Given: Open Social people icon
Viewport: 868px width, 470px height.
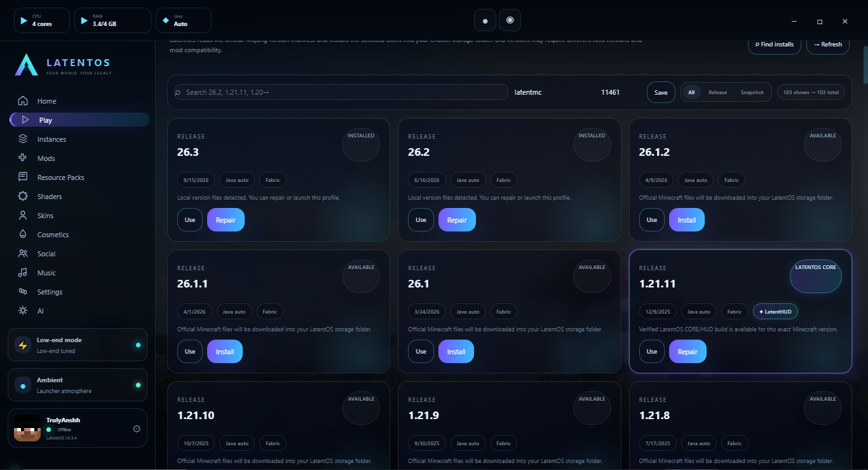Looking at the screenshot, I should 23,253.
